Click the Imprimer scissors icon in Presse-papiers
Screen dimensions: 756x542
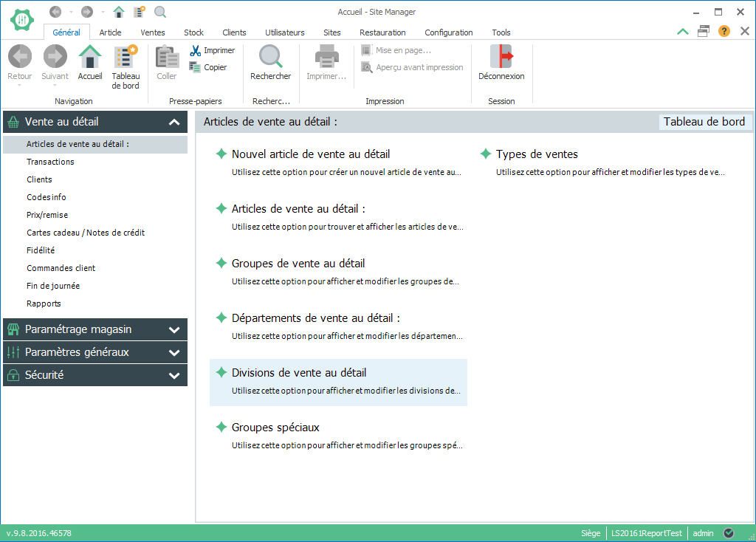tap(195, 51)
